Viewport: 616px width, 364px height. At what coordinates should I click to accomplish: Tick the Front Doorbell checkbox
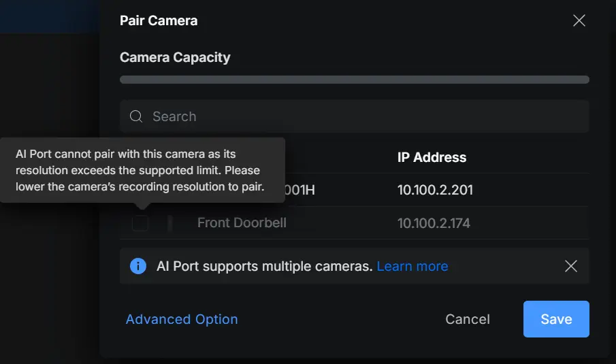click(140, 223)
